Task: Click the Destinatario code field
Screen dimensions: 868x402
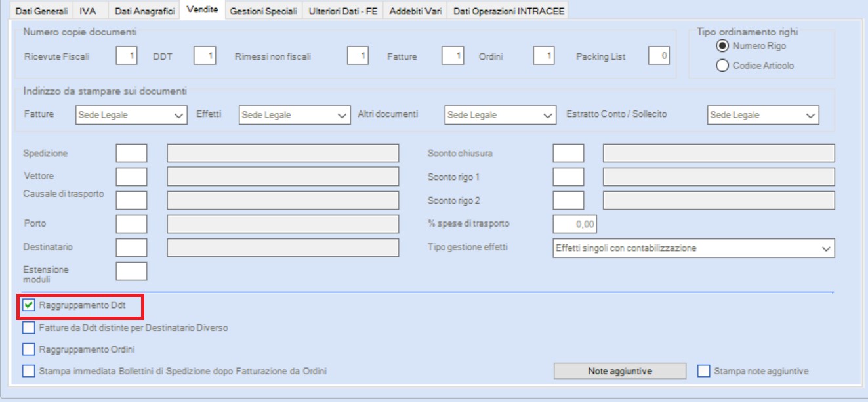Action: (x=132, y=248)
